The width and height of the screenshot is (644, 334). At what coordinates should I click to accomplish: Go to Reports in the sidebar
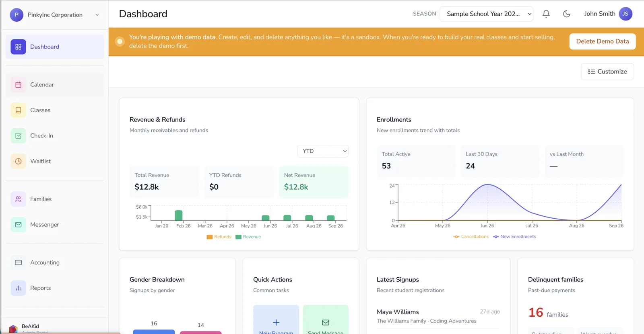click(x=55, y=288)
